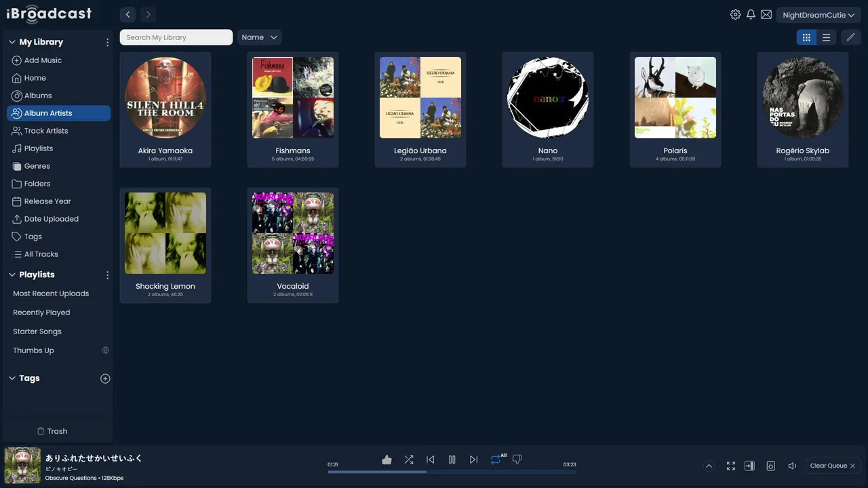
Task: Open the My Library options menu
Action: point(107,42)
